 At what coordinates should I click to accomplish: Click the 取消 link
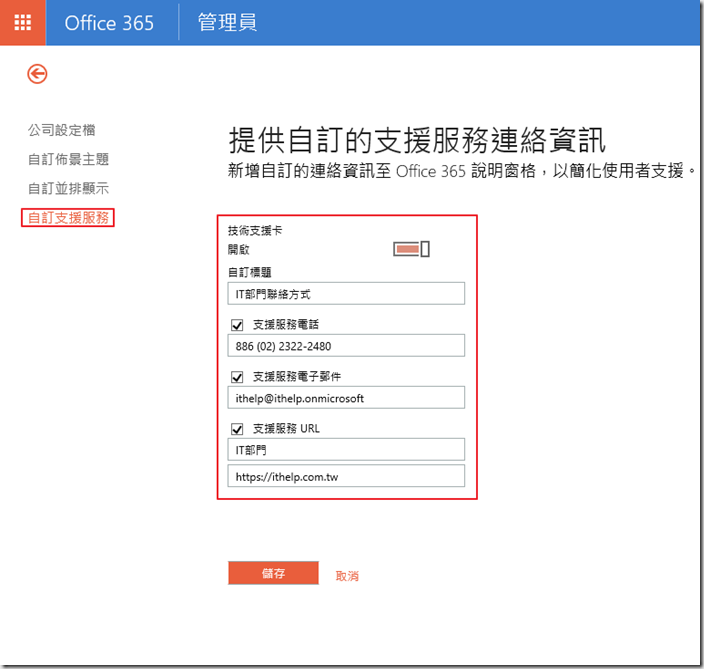click(347, 576)
